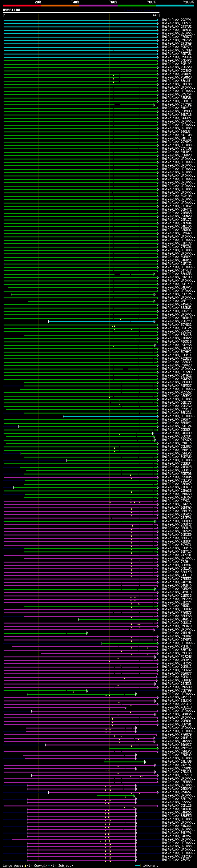Screen dimensions: 197x868
Task: Open hit UniRef100_Q9SYP1
Action: [x=177, y=20]
